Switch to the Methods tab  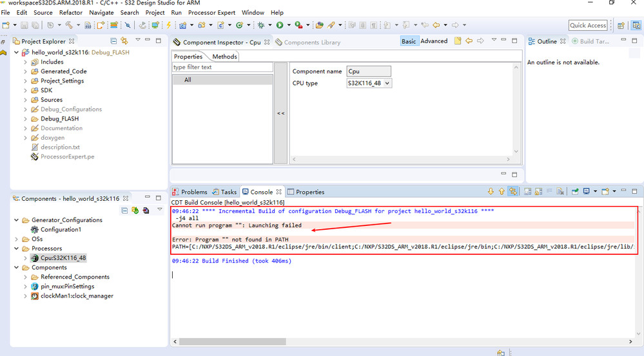point(224,57)
